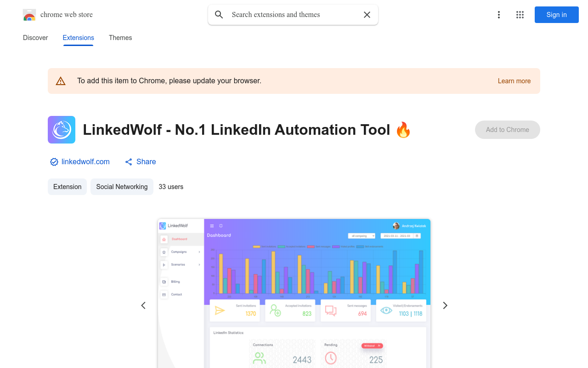Switch to the Discover tab
Screen dimensions: 588x368
tap(35, 38)
